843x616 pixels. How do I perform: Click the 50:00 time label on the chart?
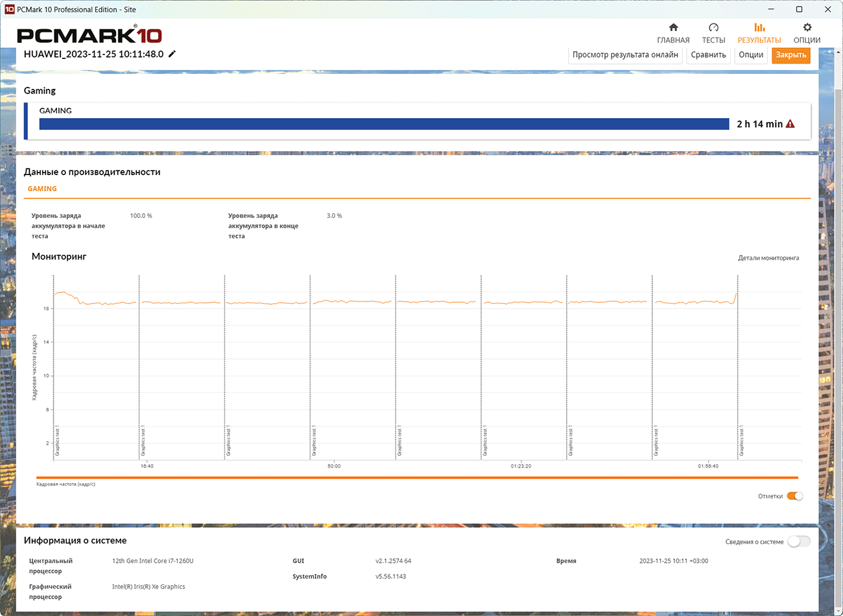(334, 466)
